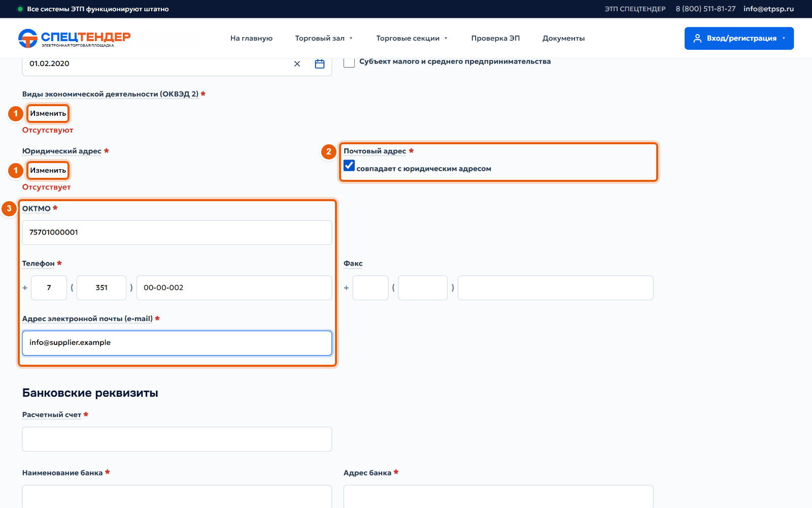Click the phone country code field with 7
The width and height of the screenshot is (812, 508).
click(x=49, y=288)
